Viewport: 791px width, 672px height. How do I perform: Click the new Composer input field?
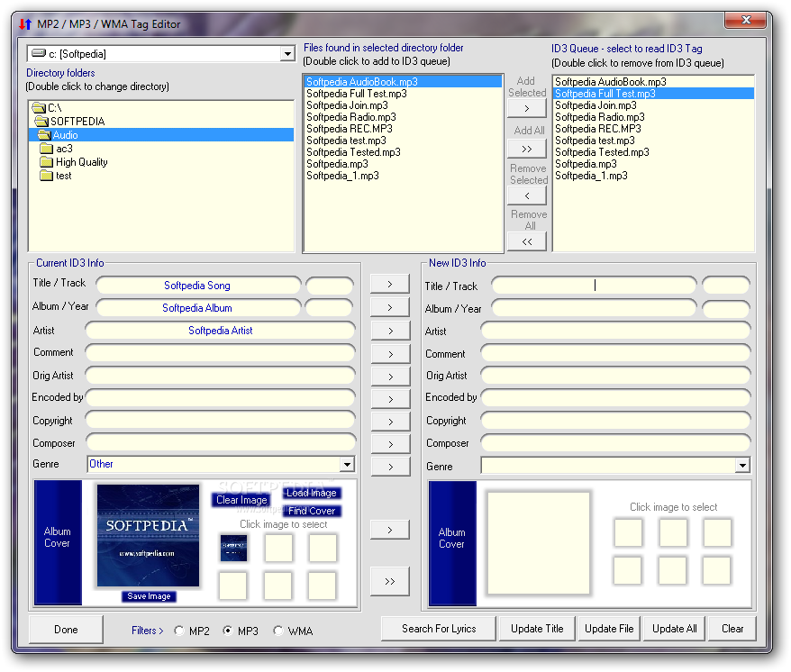click(615, 443)
